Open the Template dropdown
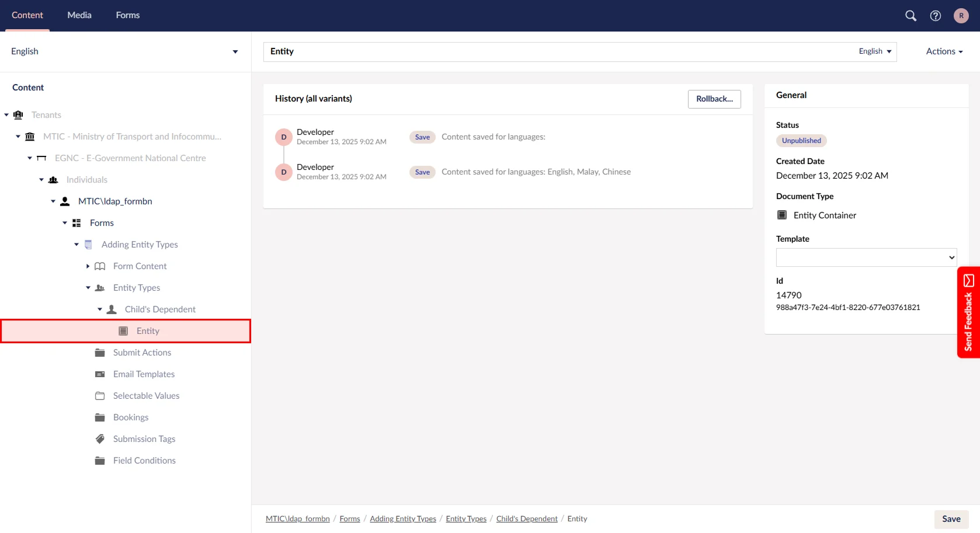 866,257
